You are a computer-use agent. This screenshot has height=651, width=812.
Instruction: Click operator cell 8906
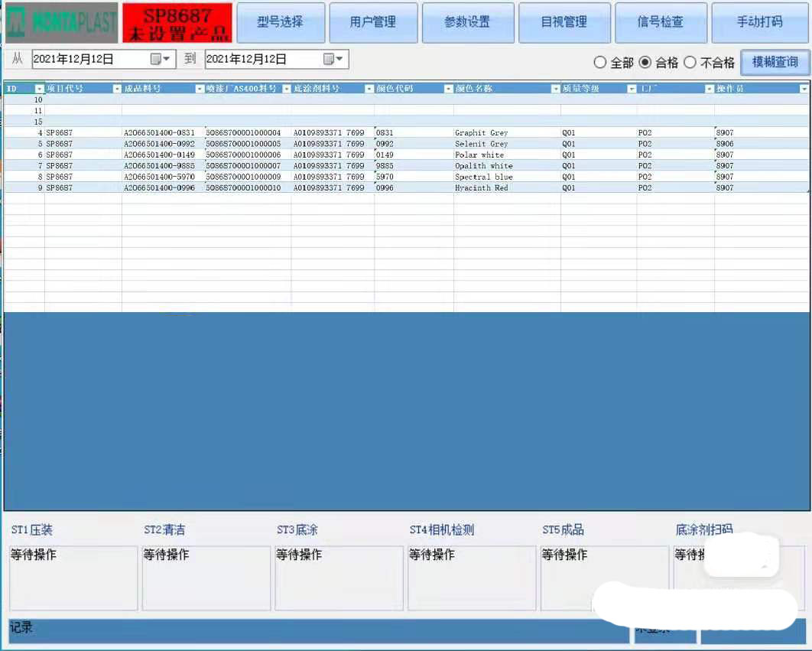[x=762, y=144]
